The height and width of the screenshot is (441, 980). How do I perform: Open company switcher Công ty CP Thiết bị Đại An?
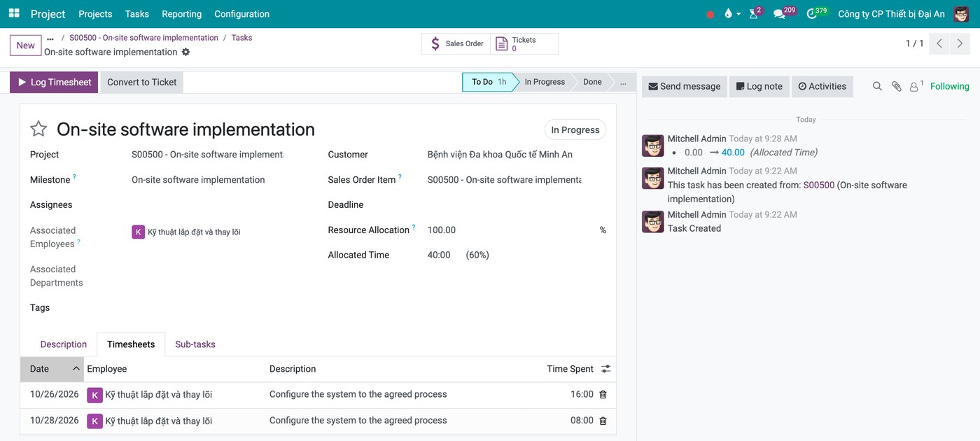click(891, 14)
